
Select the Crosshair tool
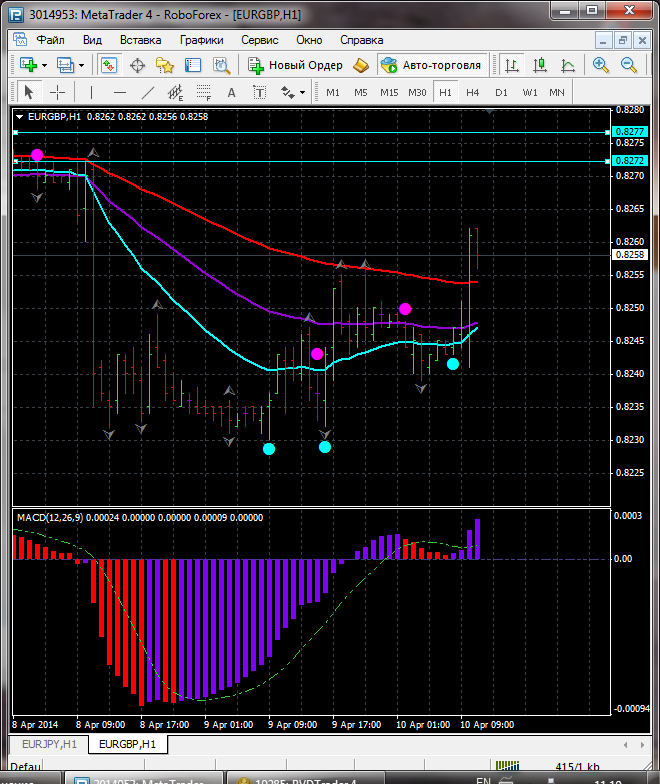point(57,92)
